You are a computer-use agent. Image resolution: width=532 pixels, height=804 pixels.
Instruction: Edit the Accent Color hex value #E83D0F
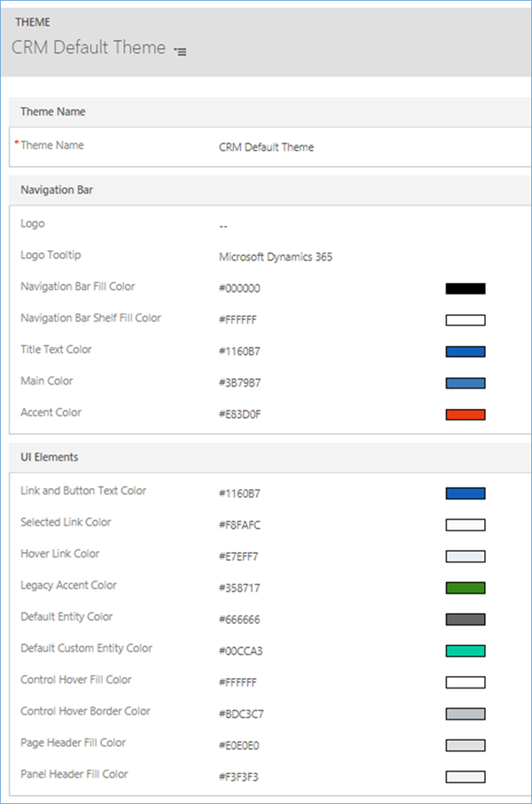[x=239, y=414]
